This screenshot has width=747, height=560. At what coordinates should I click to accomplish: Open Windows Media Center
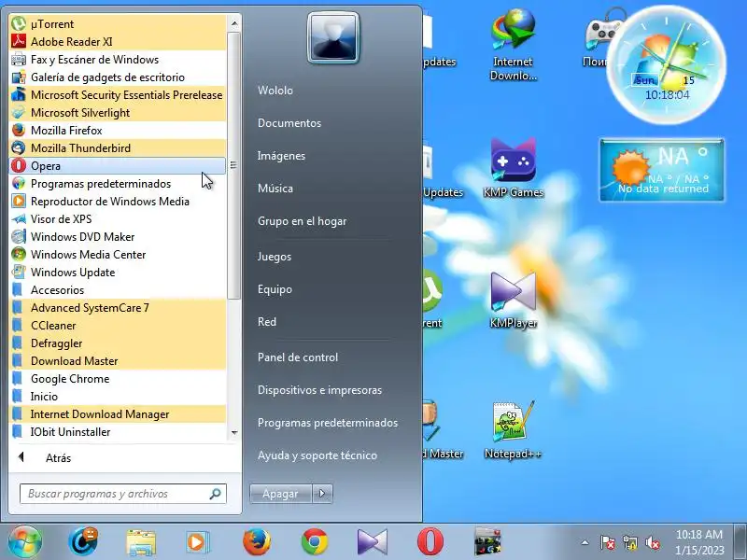tap(118, 254)
